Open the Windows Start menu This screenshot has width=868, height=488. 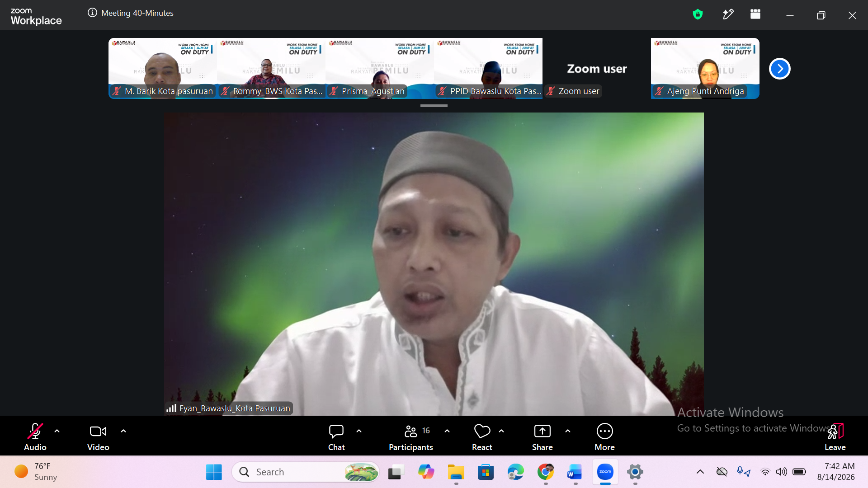[x=214, y=472]
